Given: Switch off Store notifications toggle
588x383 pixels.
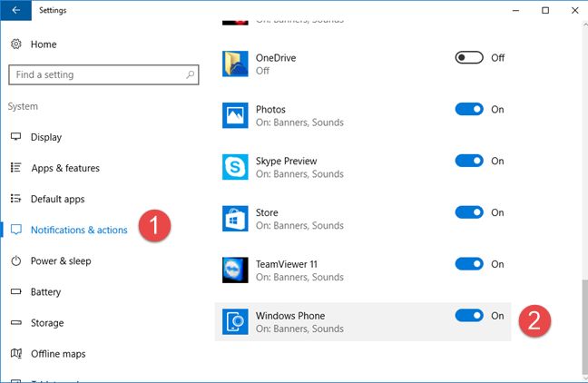Looking at the screenshot, I should click(x=469, y=212).
